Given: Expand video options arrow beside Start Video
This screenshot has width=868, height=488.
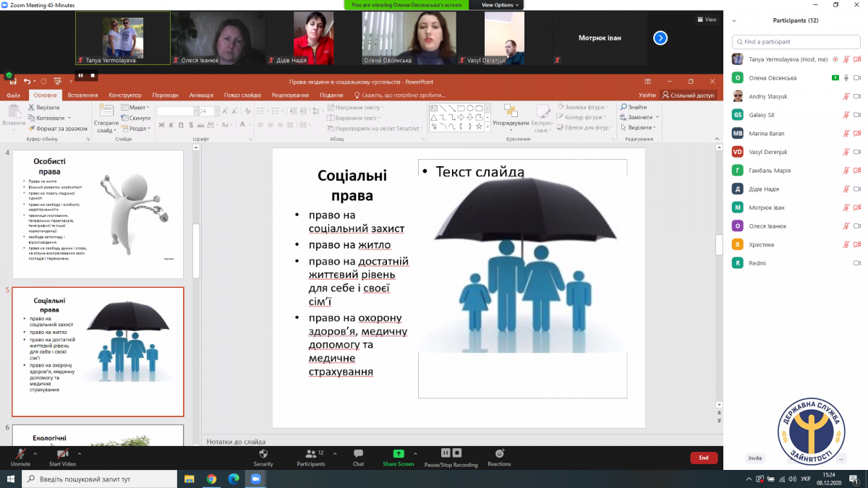Looking at the screenshot, I should pos(80,453).
